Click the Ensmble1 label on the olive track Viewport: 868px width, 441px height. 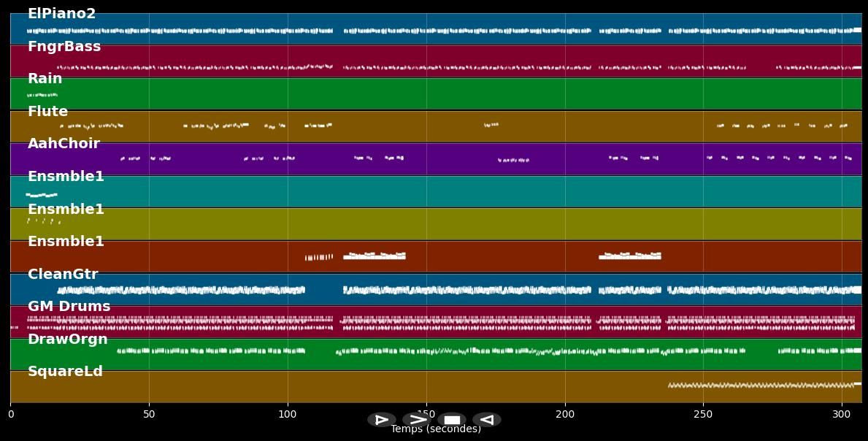[66, 210]
